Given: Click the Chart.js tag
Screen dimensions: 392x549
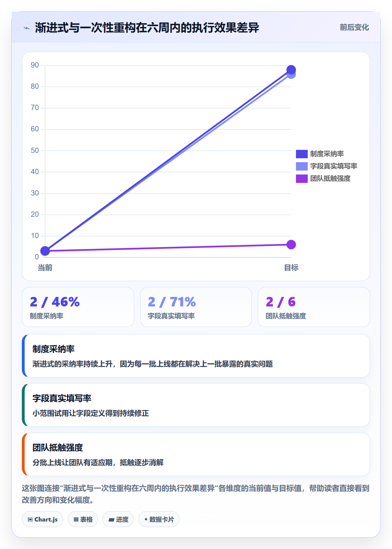Looking at the screenshot, I should (x=43, y=519).
